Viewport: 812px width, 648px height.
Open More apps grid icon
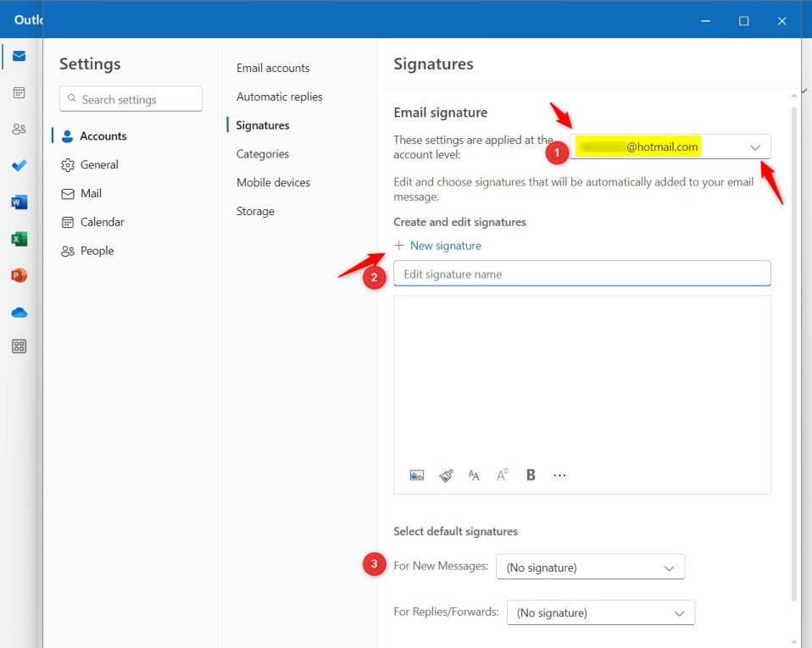point(19,346)
